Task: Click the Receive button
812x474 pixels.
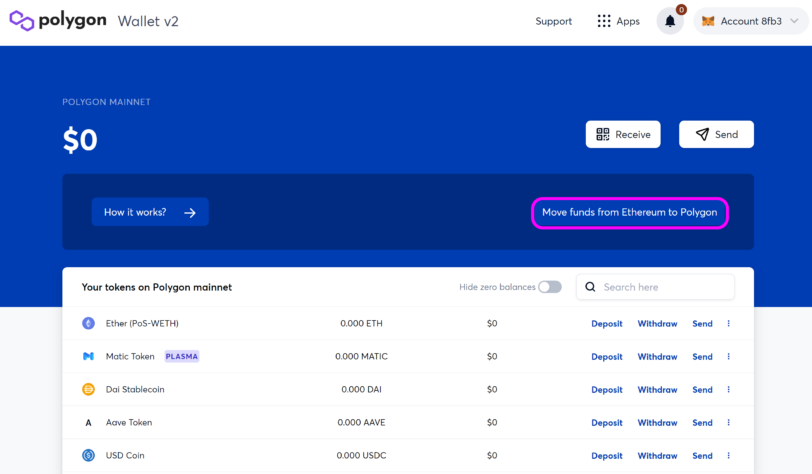Action: coord(623,134)
